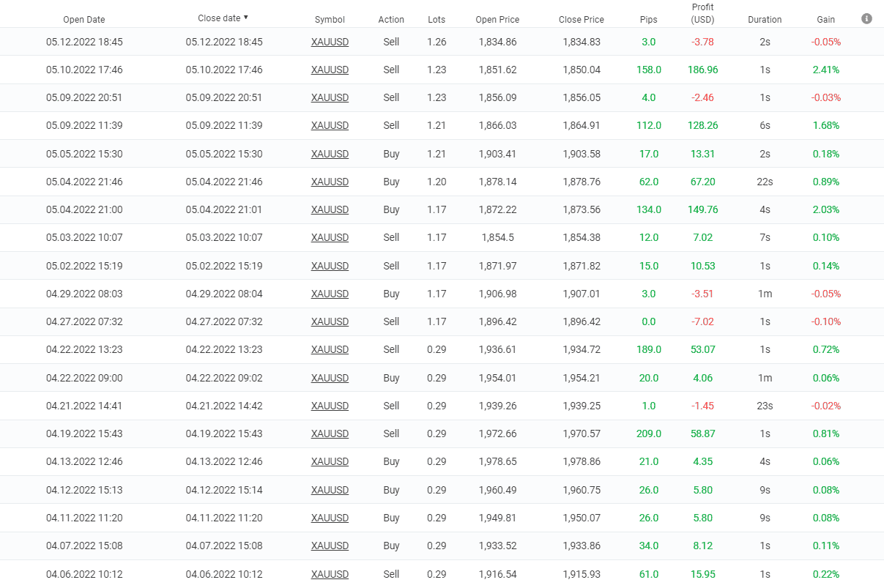Viewport: 884px width, 588px height.
Task: Open XAUUSD link for 05.12.2022 18:45 trade
Action: pyautogui.click(x=330, y=42)
